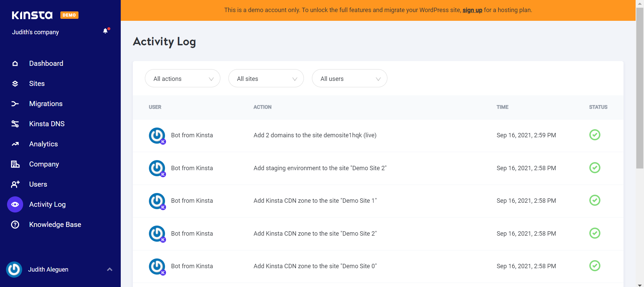
Task: Click the page vertical scrollbar thumb
Action: click(x=640, y=88)
